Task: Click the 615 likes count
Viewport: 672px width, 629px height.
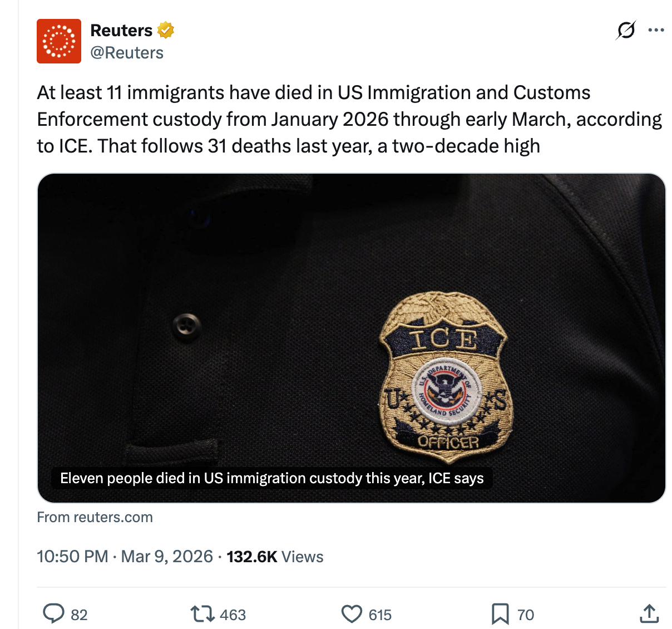Action: (380, 615)
